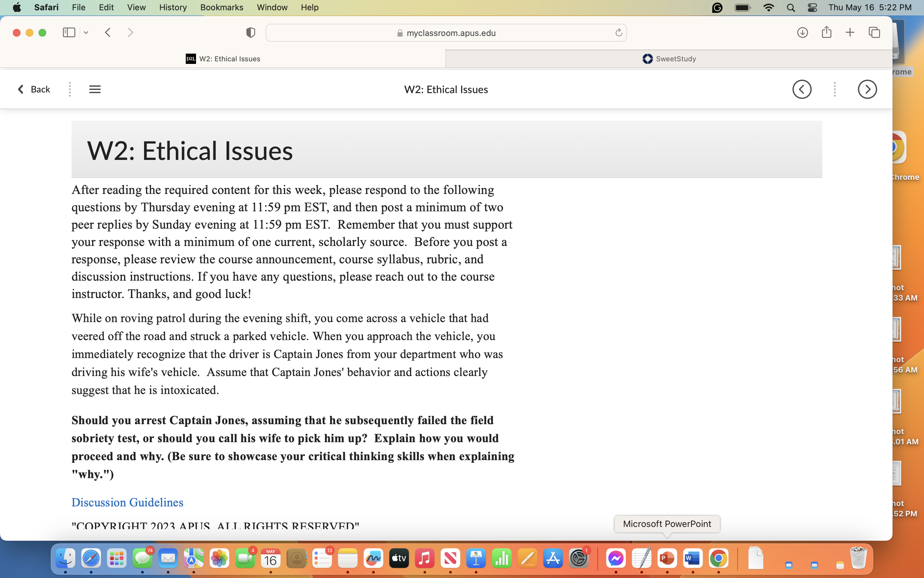This screenshot has width=924, height=578.
Task: Open Numbers app in the Dock
Action: (x=501, y=558)
